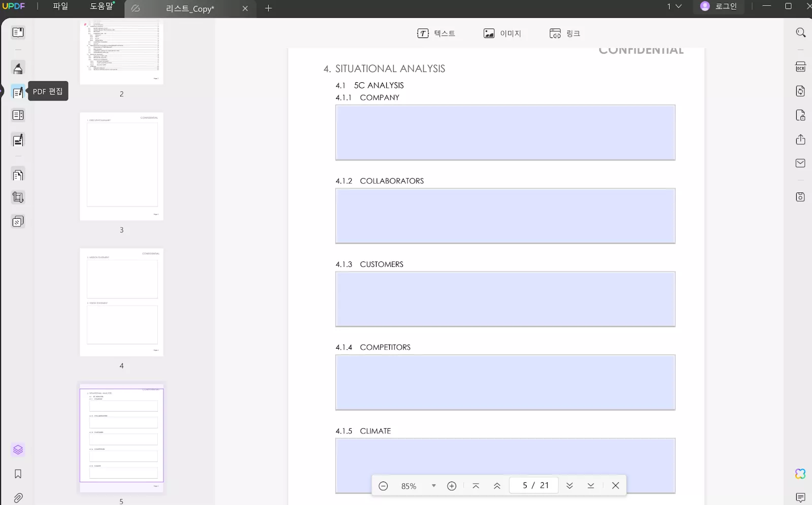
Task: Select the PDF 편집 edit tool
Action: tap(18, 92)
